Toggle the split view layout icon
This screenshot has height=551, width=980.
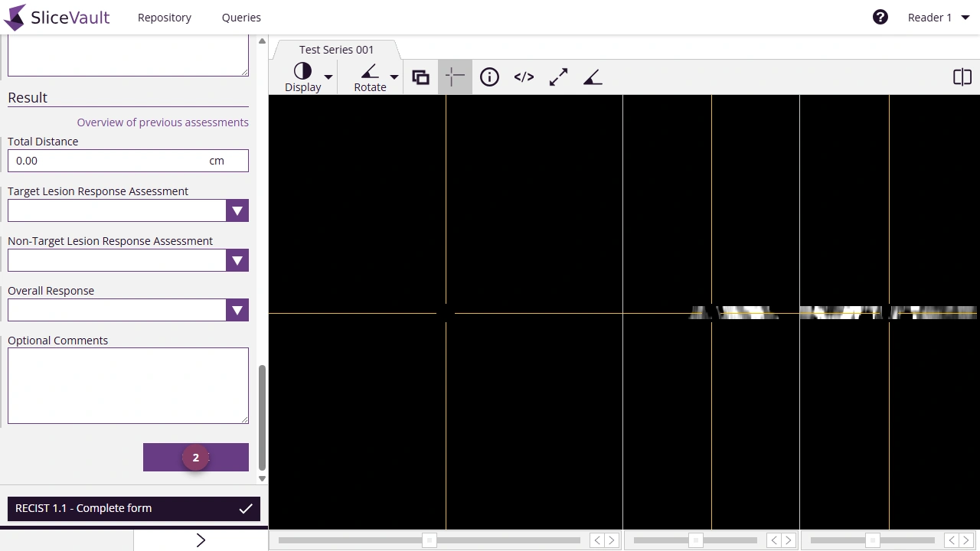click(x=962, y=77)
